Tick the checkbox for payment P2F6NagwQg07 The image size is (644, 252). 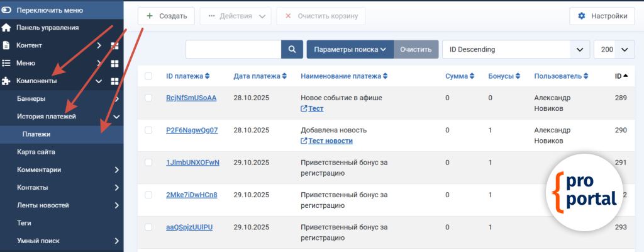click(x=148, y=130)
